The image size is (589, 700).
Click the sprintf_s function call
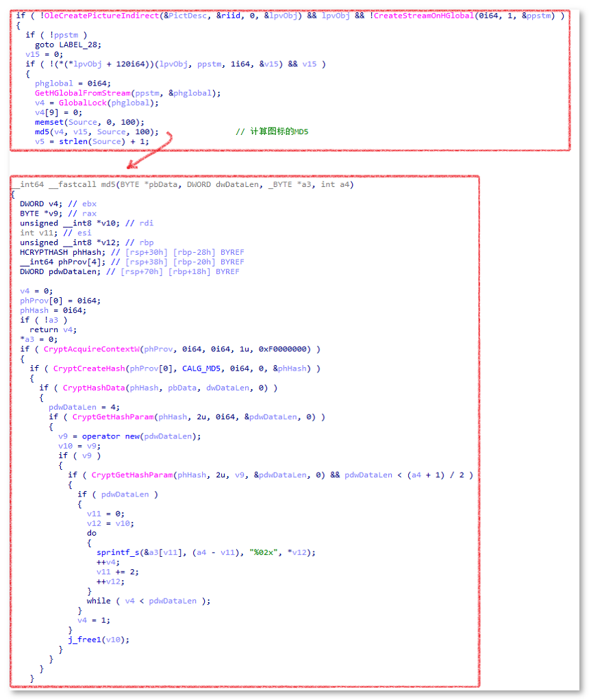click(x=118, y=552)
